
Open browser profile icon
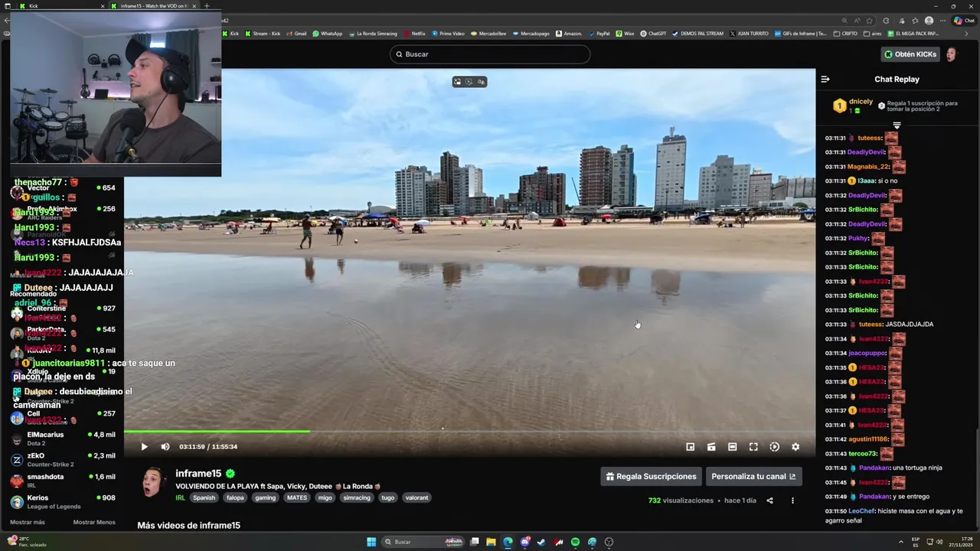click(x=929, y=21)
